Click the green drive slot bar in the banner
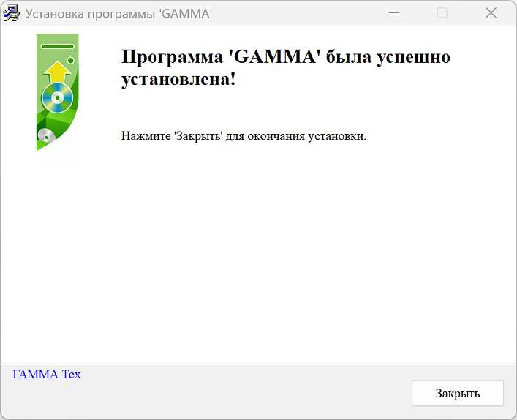 (x=58, y=46)
